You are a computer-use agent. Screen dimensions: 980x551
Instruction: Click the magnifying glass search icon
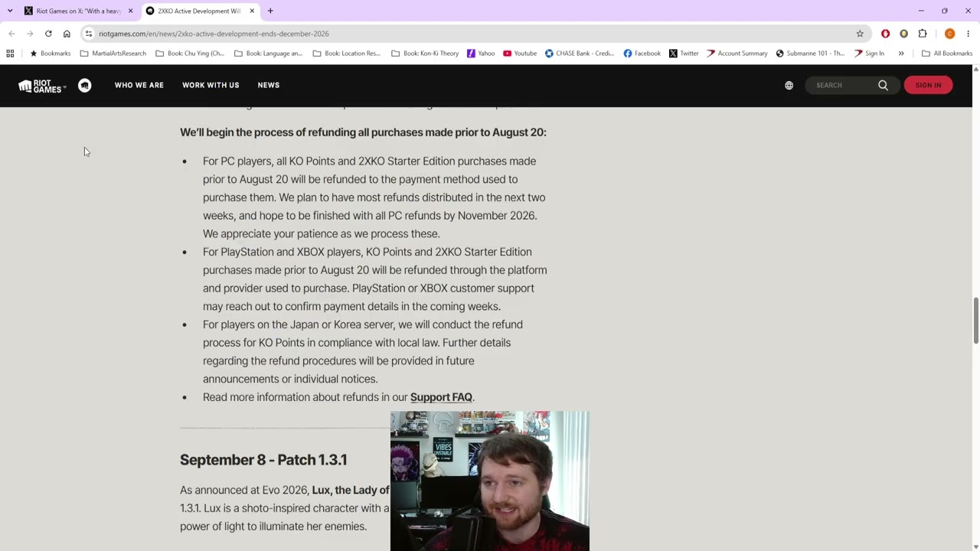[883, 86]
